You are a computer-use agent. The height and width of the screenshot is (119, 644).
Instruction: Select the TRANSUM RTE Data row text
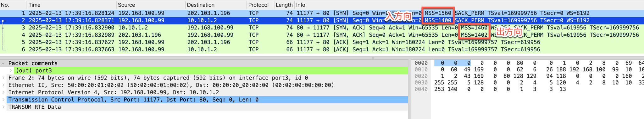[35, 107]
